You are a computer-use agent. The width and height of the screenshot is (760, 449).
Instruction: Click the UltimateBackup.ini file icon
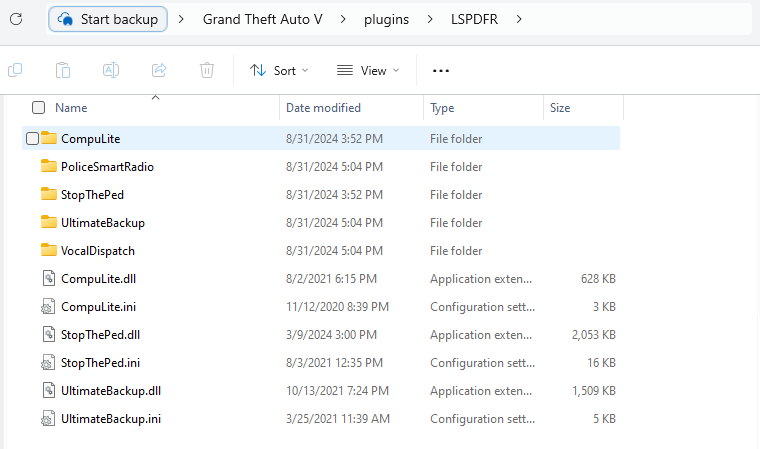(x=48, y=419)
